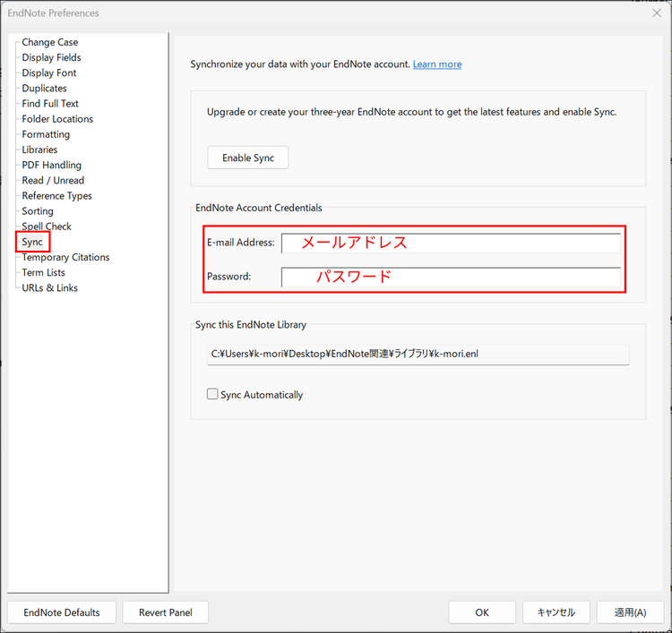
Task: Open the Learn more link
Action: point(437,64)
